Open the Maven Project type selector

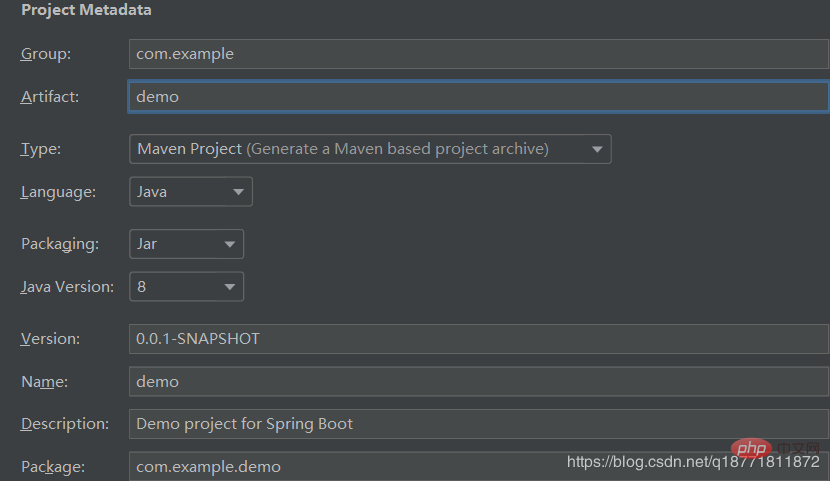pos(370,149)
